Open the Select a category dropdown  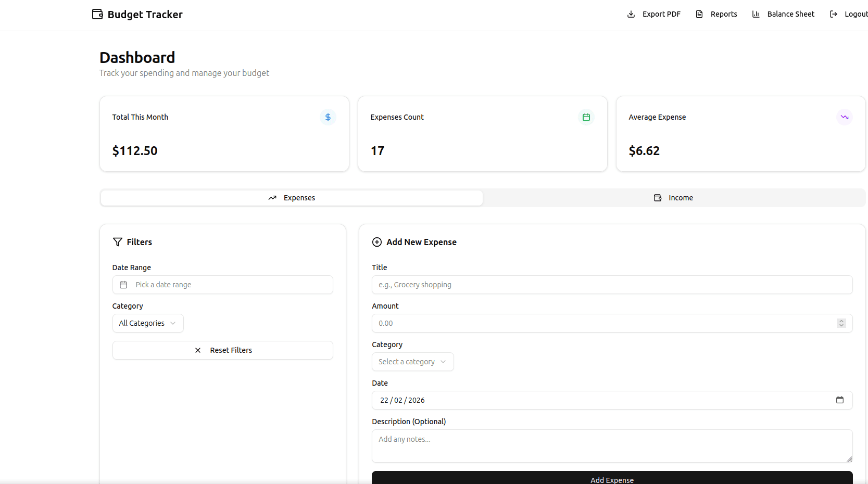(412, 362)
